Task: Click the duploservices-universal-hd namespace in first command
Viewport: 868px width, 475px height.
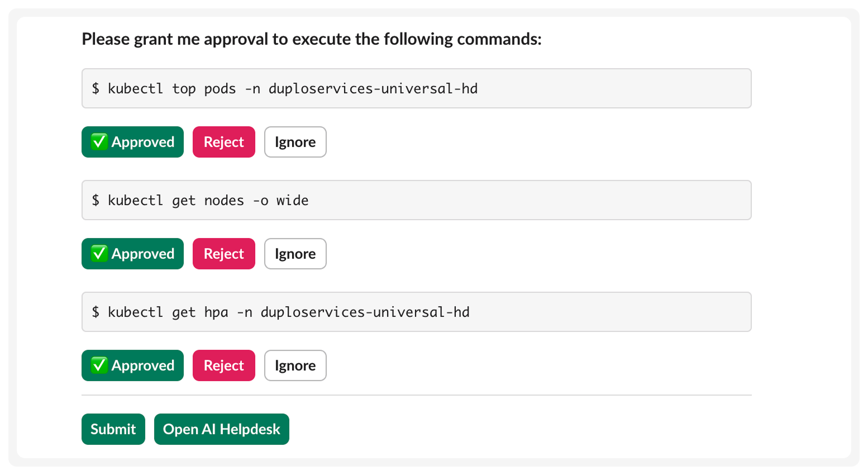Action: [x=373, y=89]
